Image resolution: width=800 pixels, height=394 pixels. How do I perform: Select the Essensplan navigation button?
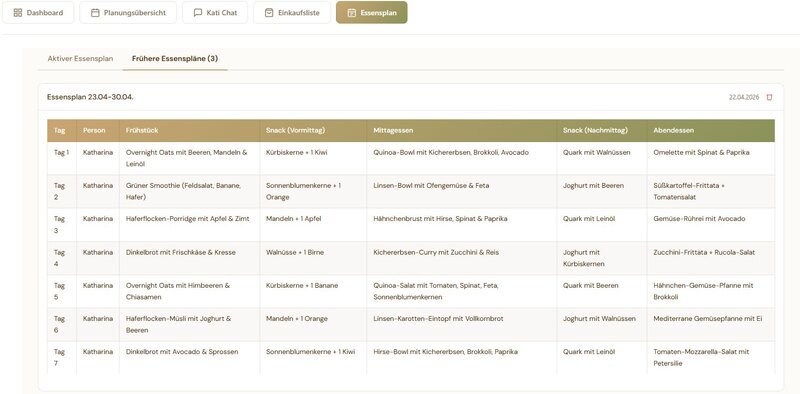coord(371,12)
